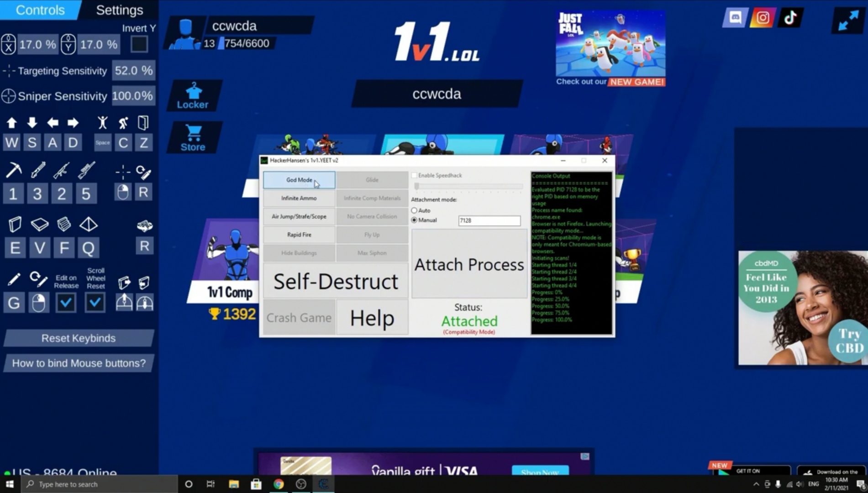
Task: Click the G edit keybind
Action: [x=14, y=303]
